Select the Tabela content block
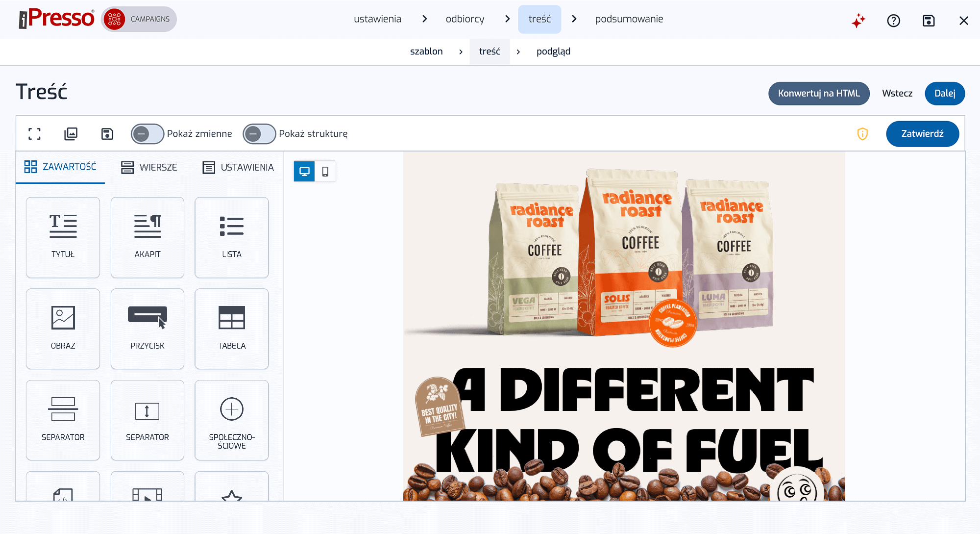This screenshot has width=980, height=534. coord(232,329)
